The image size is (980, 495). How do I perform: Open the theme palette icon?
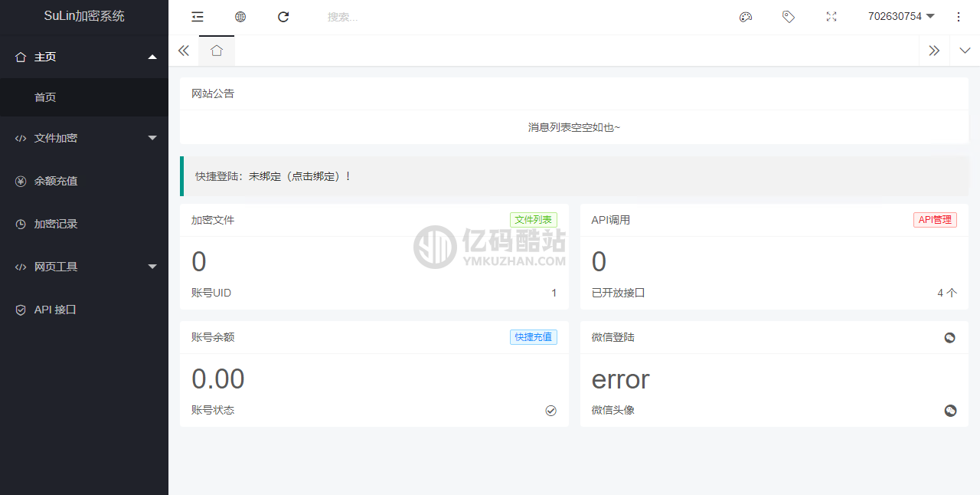click(746, 17)
